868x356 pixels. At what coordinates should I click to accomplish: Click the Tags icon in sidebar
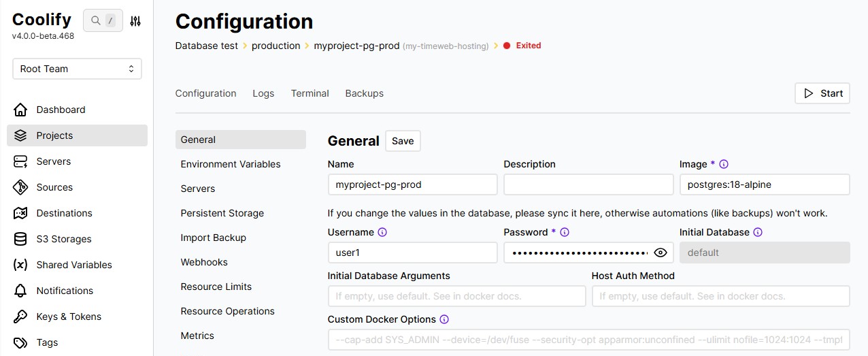20,342
